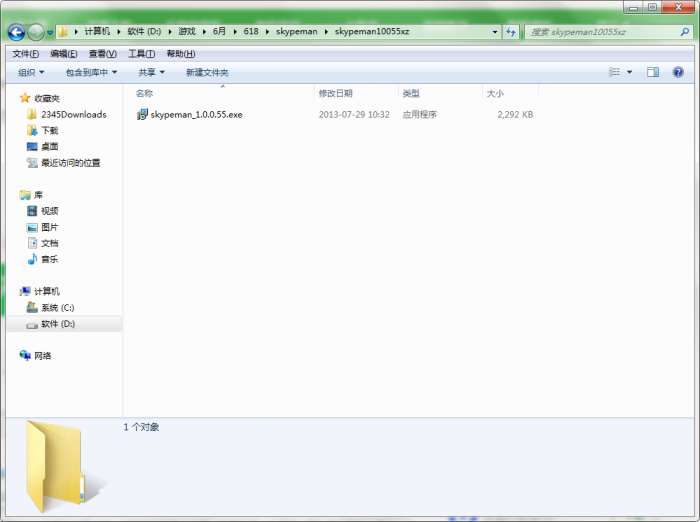Click the 2,292 KB size cell

click(515, 115)
